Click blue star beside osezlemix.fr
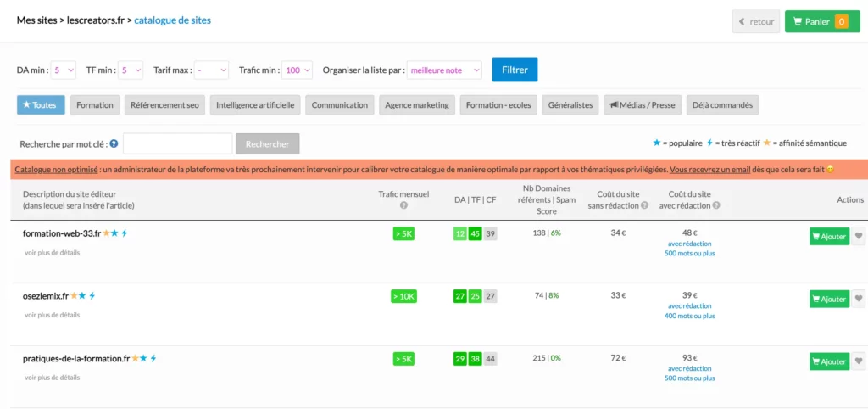This screenshot has width=868, height=409. point(82,296)
